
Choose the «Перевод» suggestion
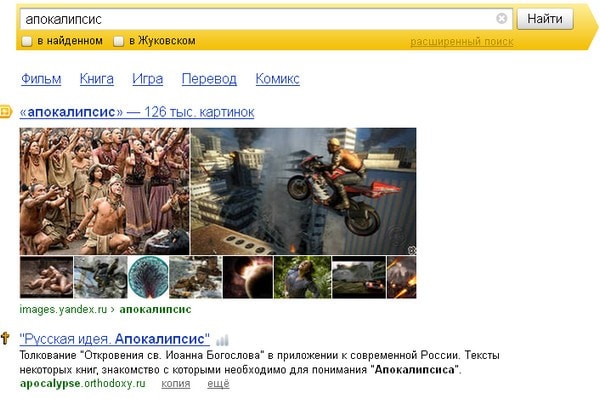point(209,79)
